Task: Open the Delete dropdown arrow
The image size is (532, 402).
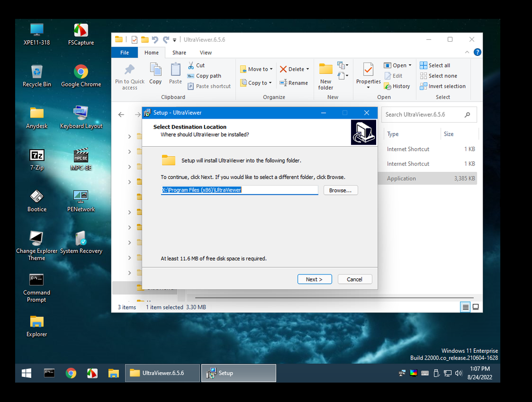Action: tap(308, 69)
